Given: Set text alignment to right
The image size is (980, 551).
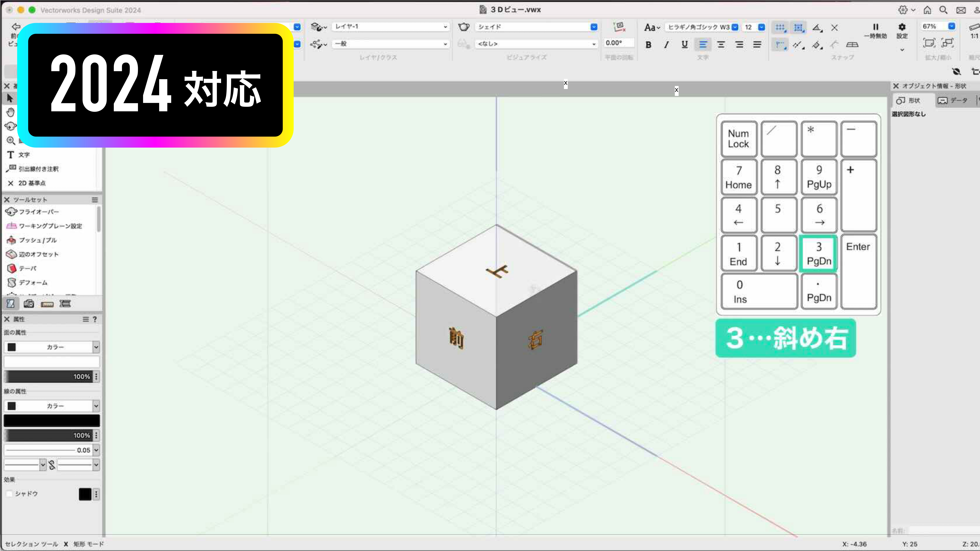Looking at the screenshot, I should (739, 45).
